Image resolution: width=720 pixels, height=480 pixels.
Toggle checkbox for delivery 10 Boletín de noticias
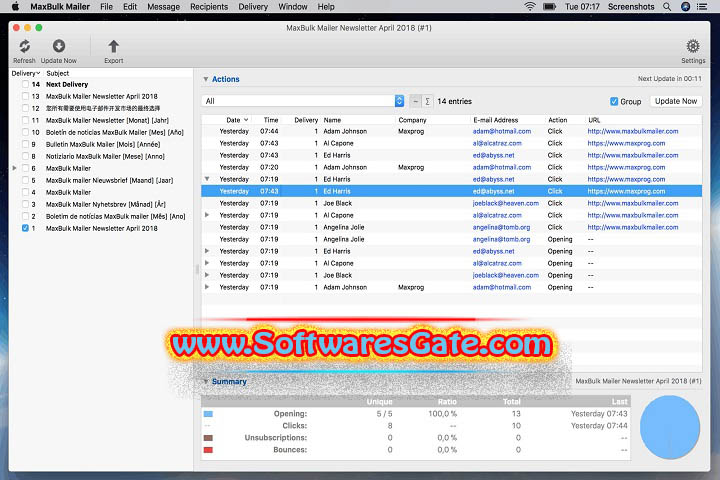25,132
